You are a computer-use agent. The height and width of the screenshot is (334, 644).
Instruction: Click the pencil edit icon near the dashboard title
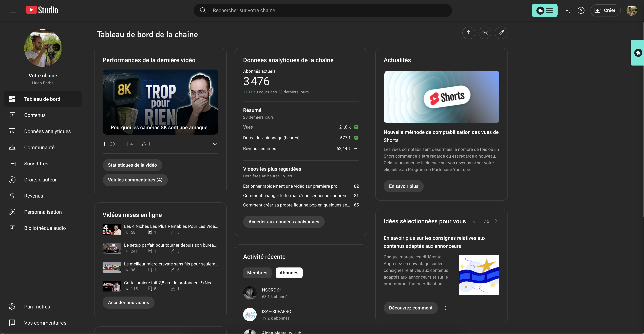[x=501, y=33]
